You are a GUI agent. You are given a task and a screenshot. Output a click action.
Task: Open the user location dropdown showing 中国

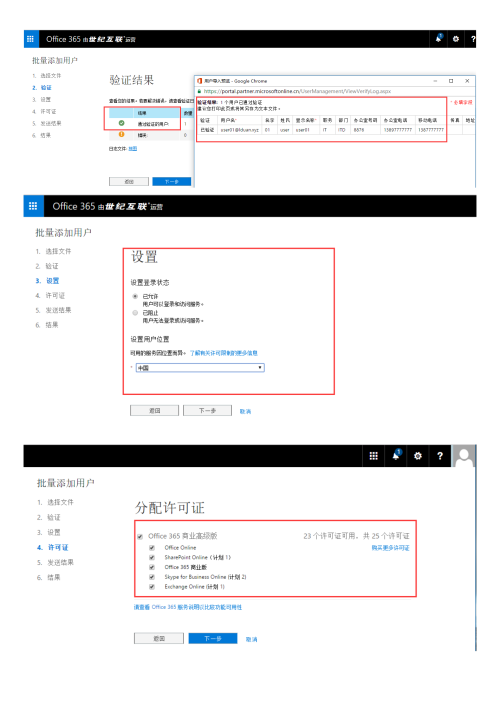tap(200, 368)
